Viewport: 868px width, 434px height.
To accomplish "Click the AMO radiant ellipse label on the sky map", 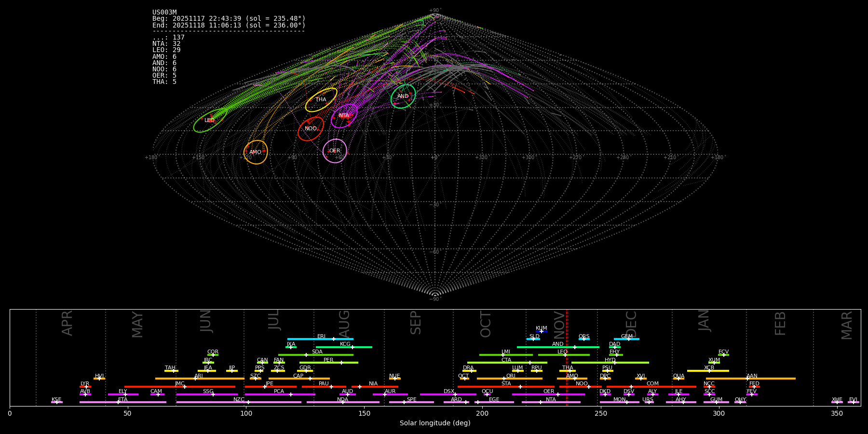I will coord(255,152).
